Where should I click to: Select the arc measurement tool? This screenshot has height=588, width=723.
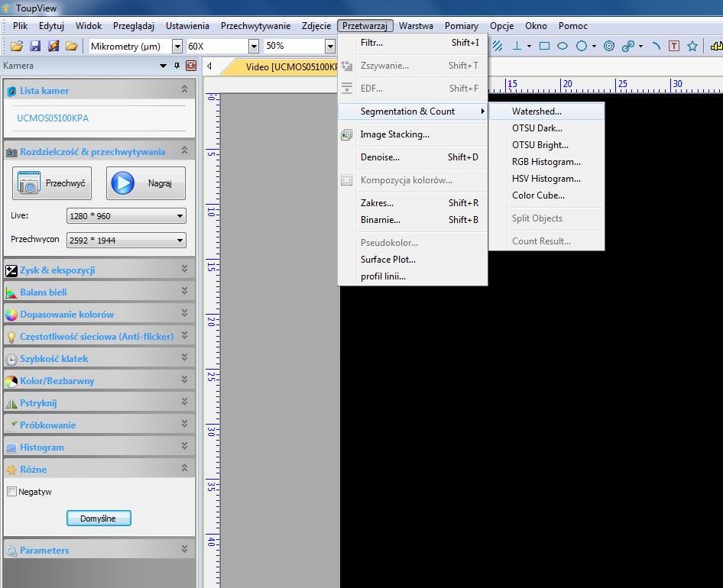click(656, 46)
